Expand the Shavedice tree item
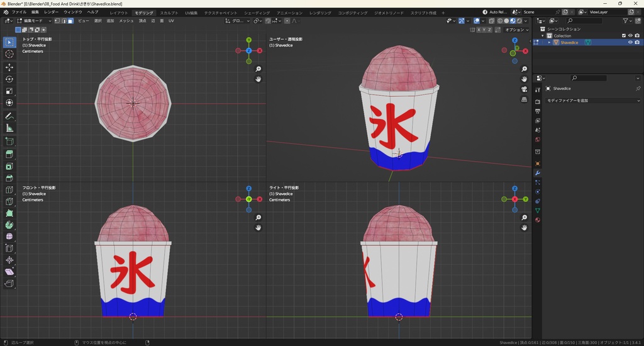Viewport: 644px width, 346px height. point(549,43)
